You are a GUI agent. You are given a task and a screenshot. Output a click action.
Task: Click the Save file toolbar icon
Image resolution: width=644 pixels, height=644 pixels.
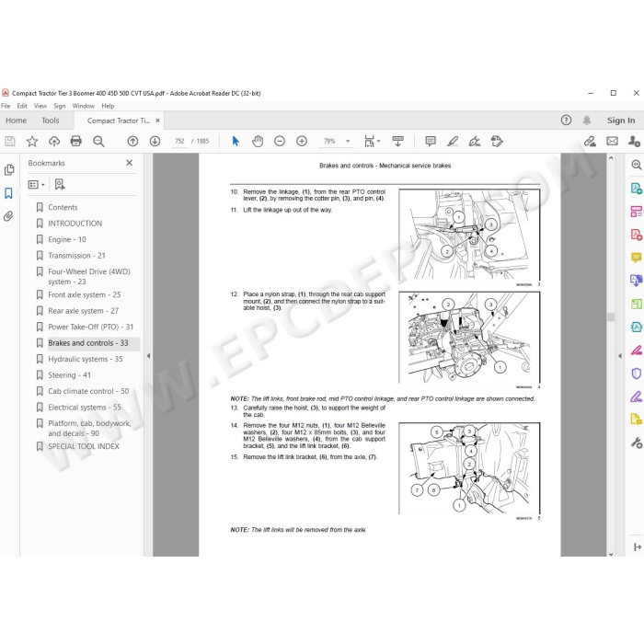[x=10, y=142]
